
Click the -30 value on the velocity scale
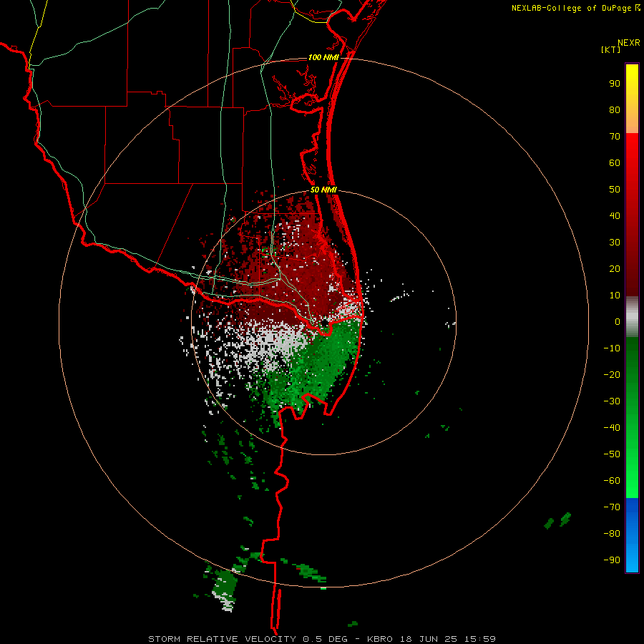612,401
